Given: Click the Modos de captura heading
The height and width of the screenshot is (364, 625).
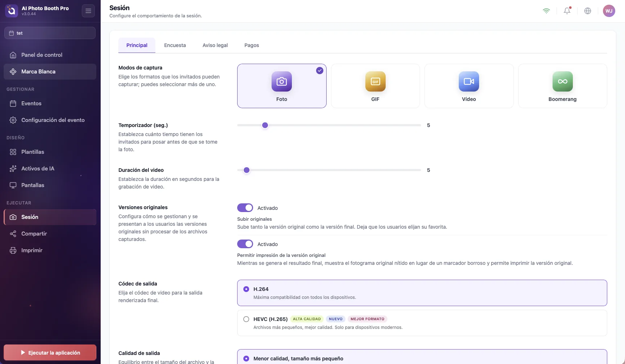Looking at the screenshot, I should (x=140, y=68).
